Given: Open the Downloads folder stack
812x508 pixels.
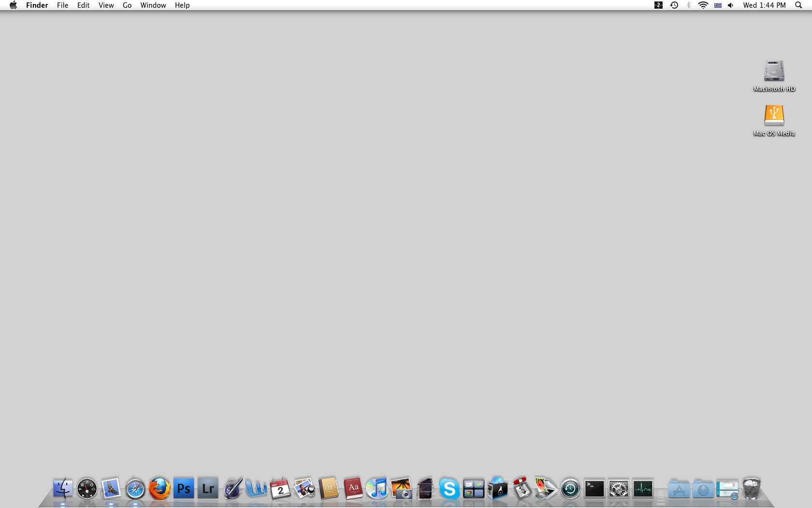Looking at the screenshot, I should pyautogui.click(x=703, y=489).
